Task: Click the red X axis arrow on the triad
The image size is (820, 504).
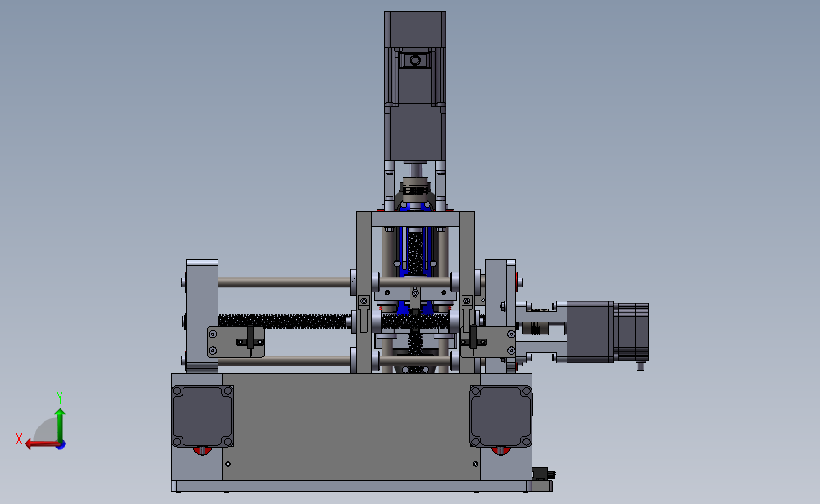Action: 41,444
